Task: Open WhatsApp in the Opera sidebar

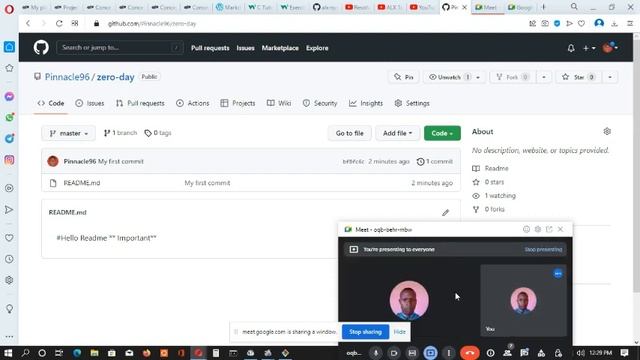Action: click(9, 118)
